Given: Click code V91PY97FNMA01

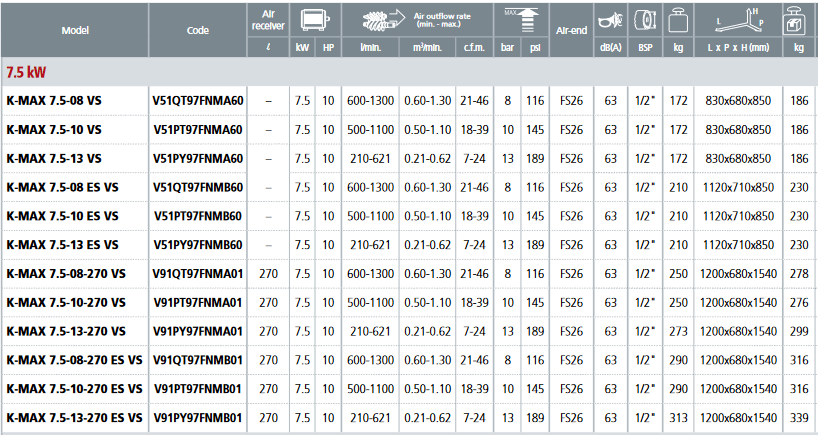Looking at the screenshot, I should tap(198, 331).
